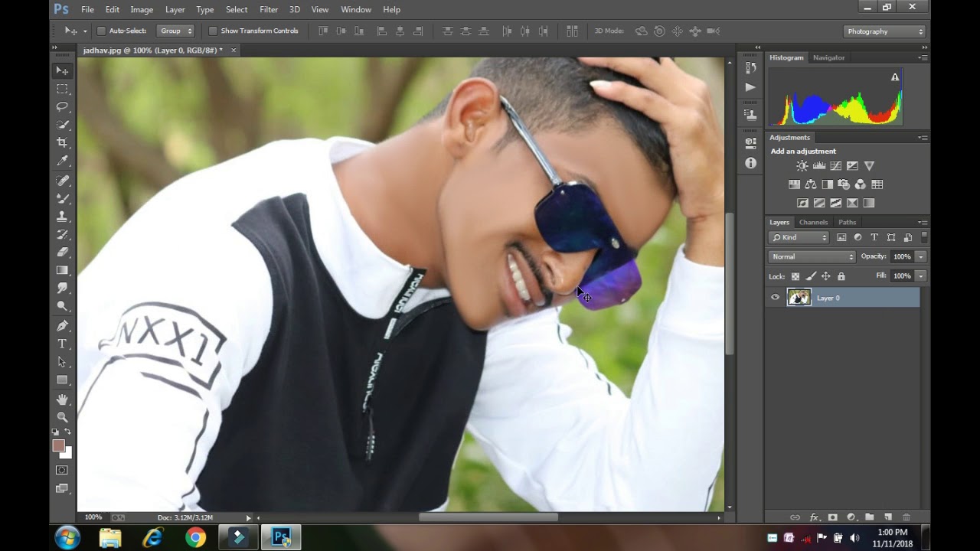Open the Select menu
The image size is (980, 551).
point(237,9)
